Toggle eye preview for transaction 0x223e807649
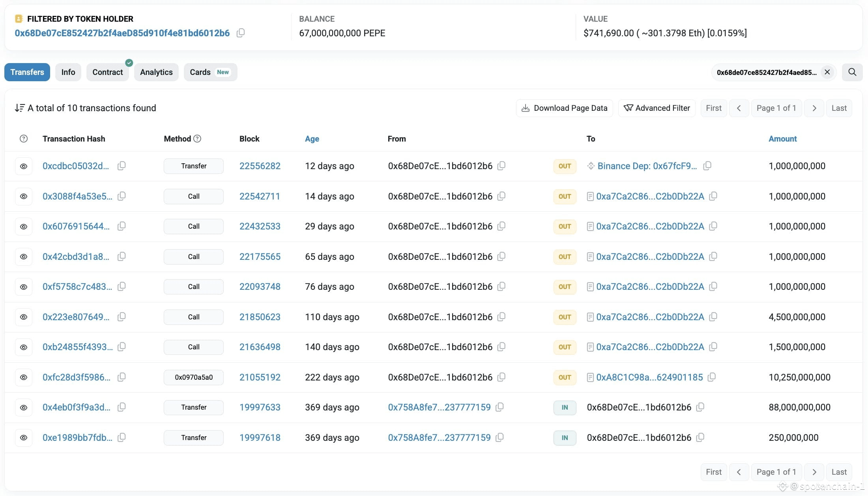This screenshot has height=496, width=868. click(24, 317)
